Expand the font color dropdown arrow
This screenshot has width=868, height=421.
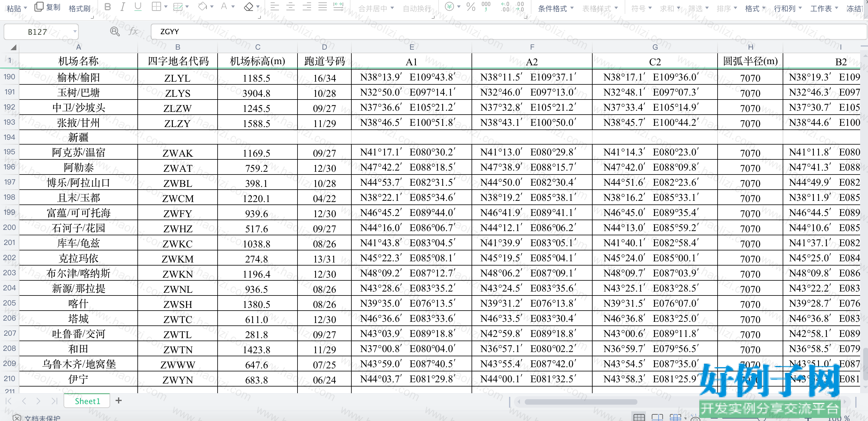click(233, 7)
